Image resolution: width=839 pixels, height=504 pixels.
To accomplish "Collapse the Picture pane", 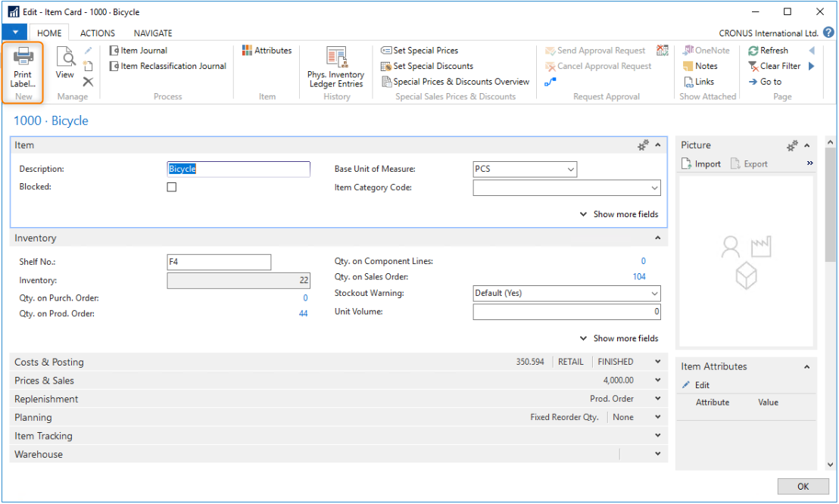I will (x=807, y=145).
